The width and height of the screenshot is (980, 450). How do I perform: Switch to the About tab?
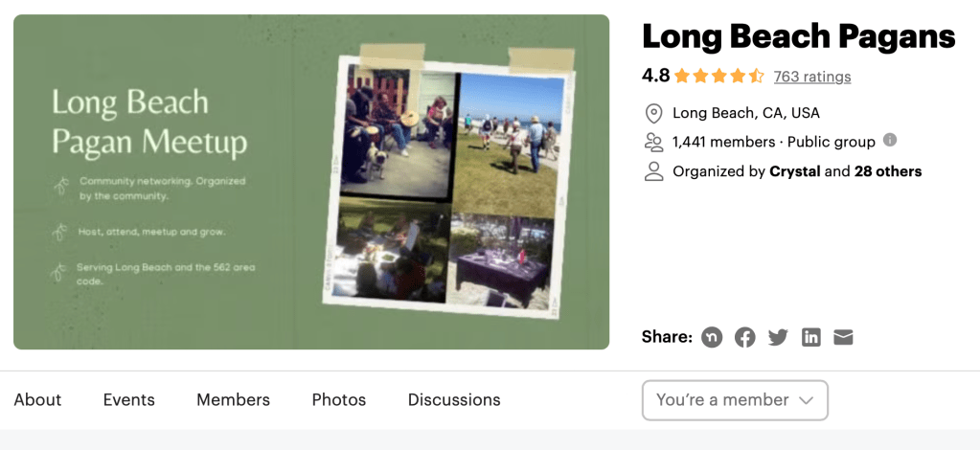37,400
